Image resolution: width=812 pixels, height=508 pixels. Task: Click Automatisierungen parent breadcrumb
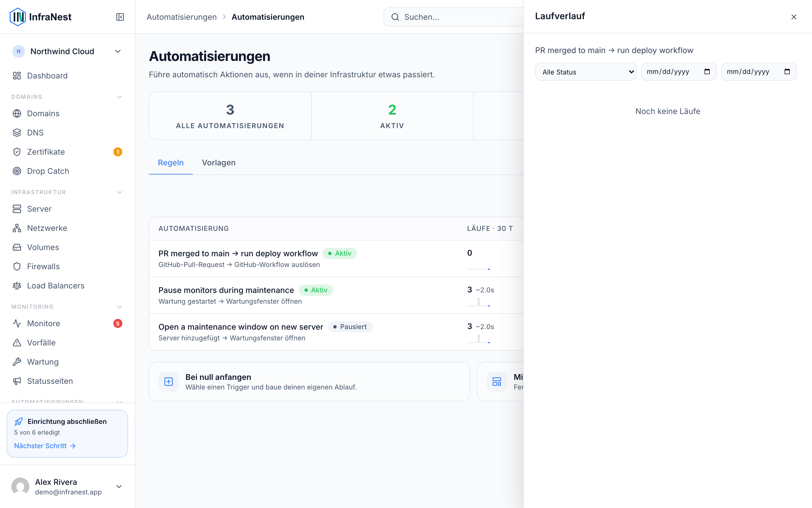click(x=182, y=17)
